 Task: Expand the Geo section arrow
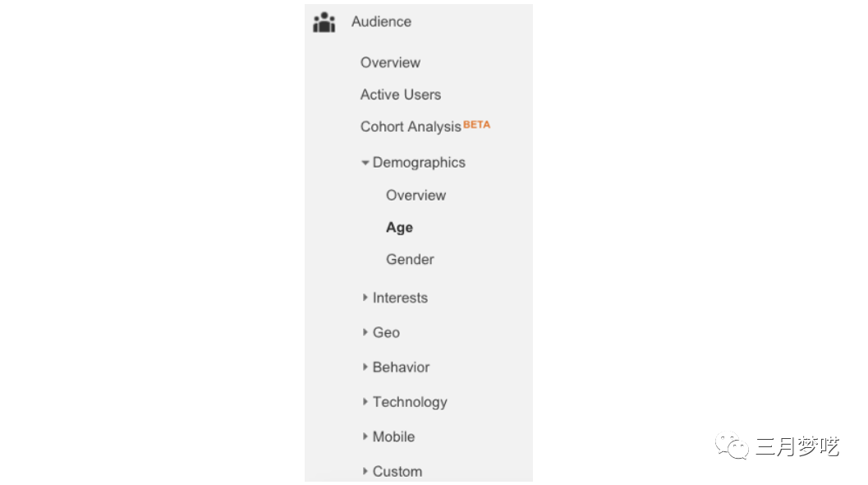(365, 332)
